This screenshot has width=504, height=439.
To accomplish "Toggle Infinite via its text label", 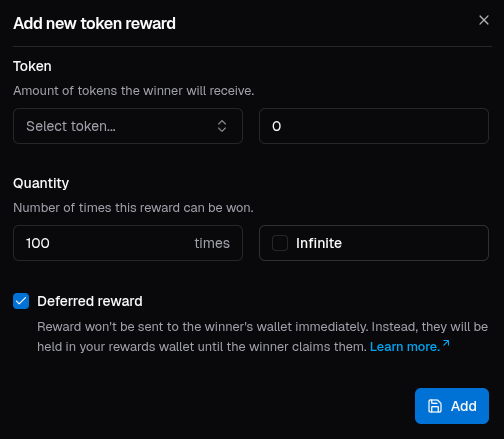I will click(319, 243).
